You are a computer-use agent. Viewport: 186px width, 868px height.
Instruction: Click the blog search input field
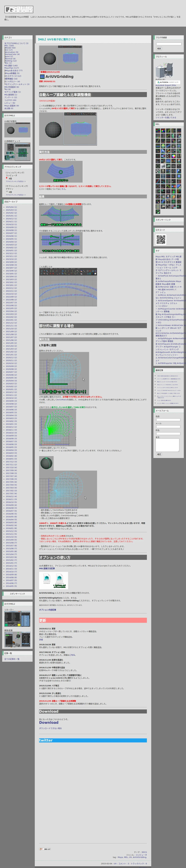point(169,44)
